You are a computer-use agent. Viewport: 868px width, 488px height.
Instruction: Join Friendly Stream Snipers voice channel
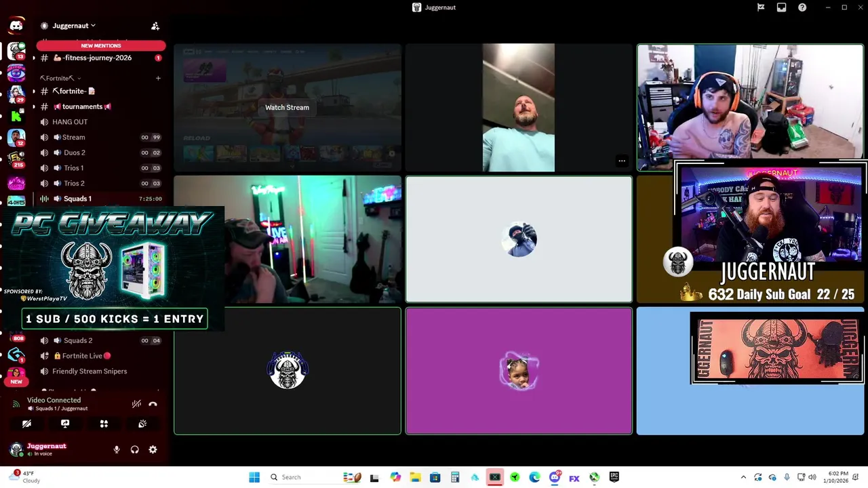[100, 371]
